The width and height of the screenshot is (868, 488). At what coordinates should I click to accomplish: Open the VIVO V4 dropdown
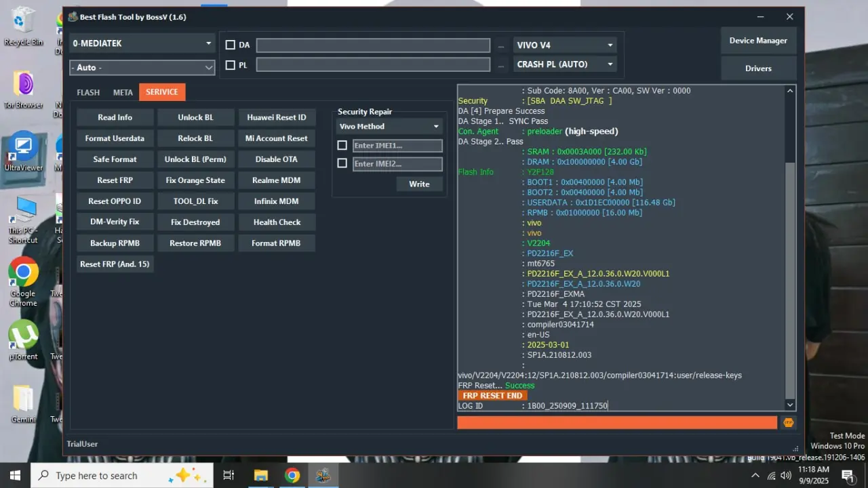(565, 45)
